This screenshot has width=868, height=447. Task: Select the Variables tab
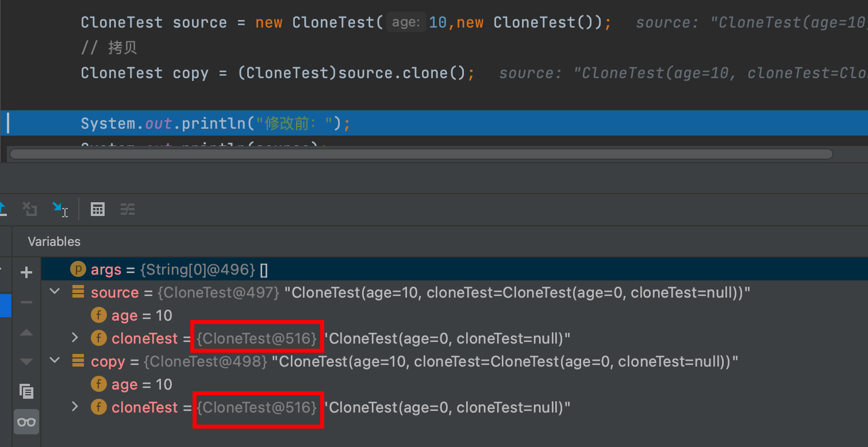point(54,242)
